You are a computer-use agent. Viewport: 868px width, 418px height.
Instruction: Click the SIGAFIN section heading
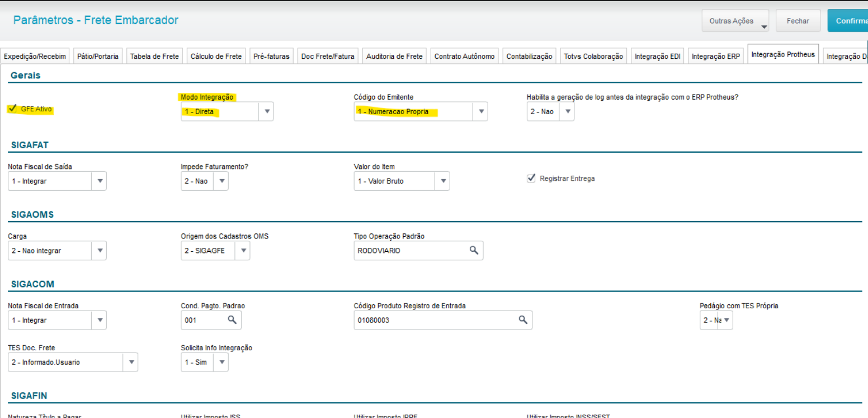point(29,396)
